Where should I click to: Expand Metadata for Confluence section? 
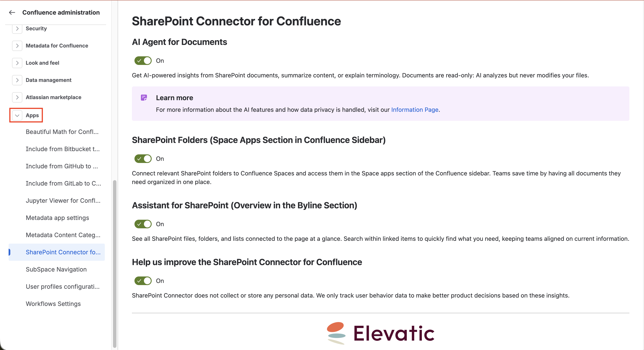pyautogui.click(x=17, y=46)
